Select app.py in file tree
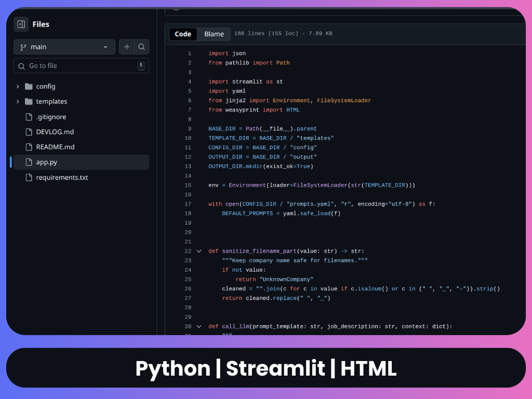 pyautogui.click(x=47, y=162)
